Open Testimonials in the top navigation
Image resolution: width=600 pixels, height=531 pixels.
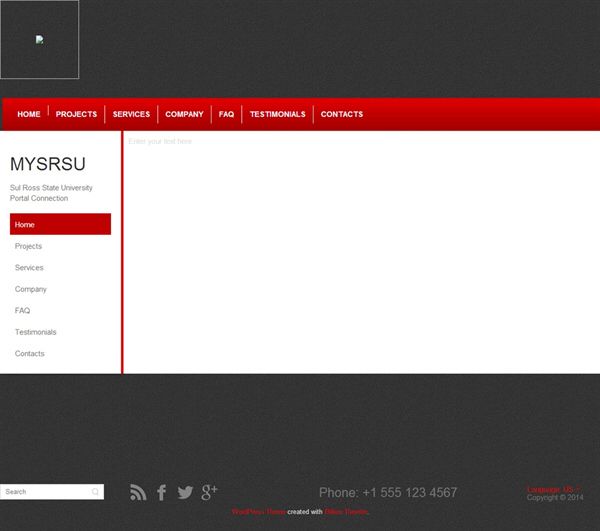[277, 114]
